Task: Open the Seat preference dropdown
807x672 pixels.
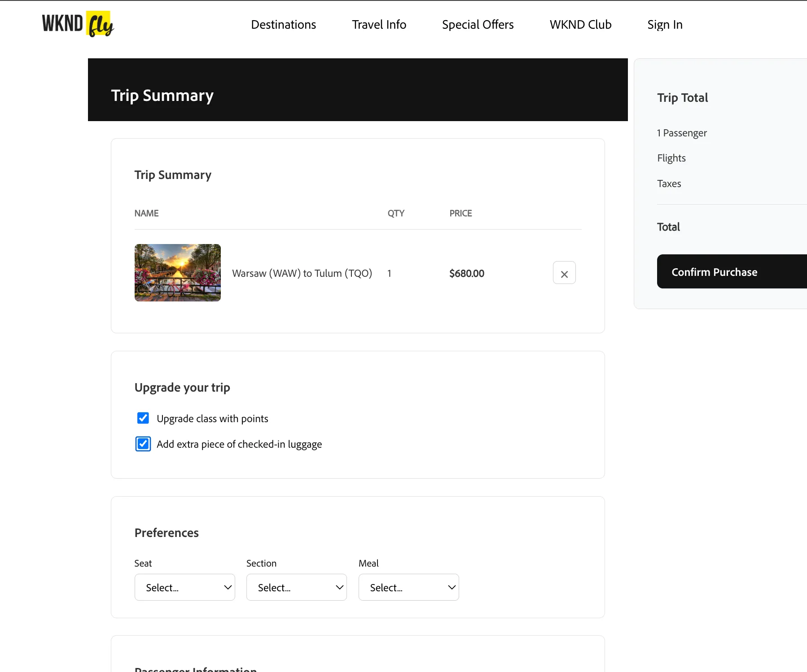Action: click(x=185, y=587)
